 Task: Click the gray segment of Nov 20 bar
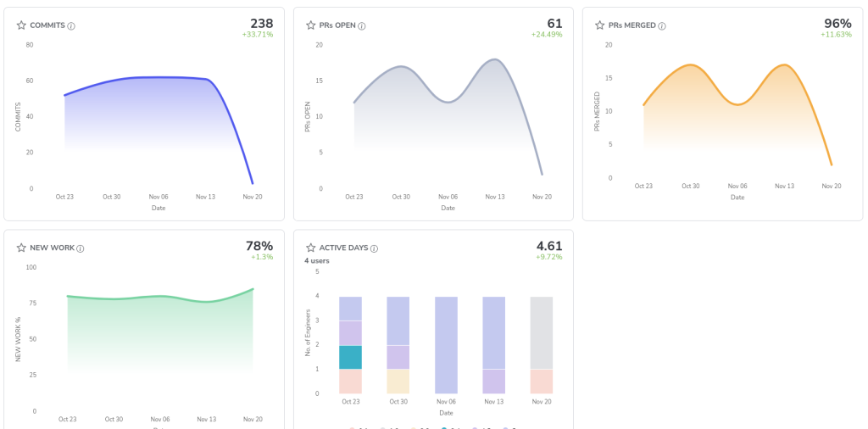pos(542,332)
